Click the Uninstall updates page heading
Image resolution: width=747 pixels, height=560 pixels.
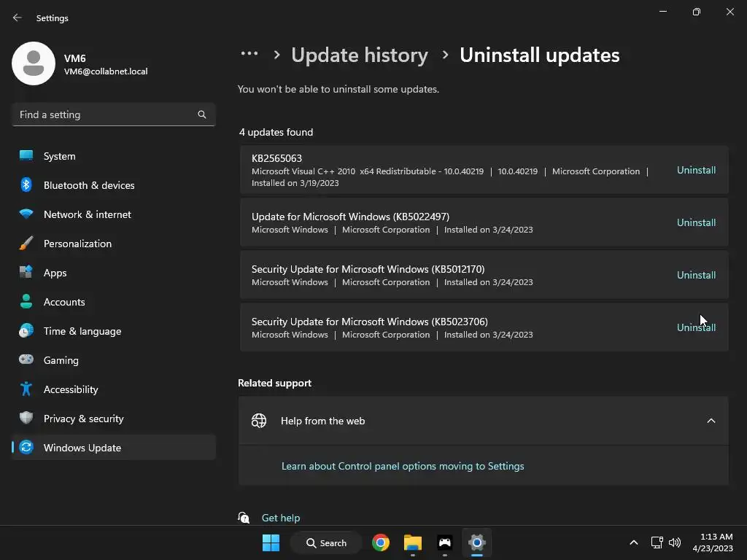pos(539,55)
